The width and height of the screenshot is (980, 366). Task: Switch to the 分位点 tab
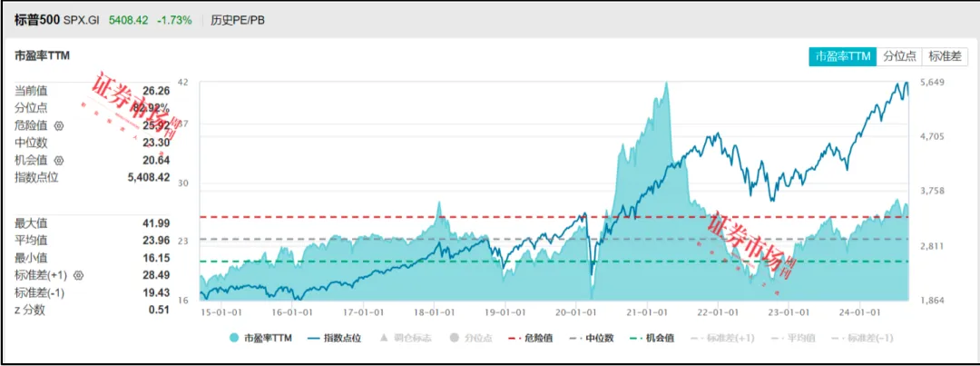899,56
